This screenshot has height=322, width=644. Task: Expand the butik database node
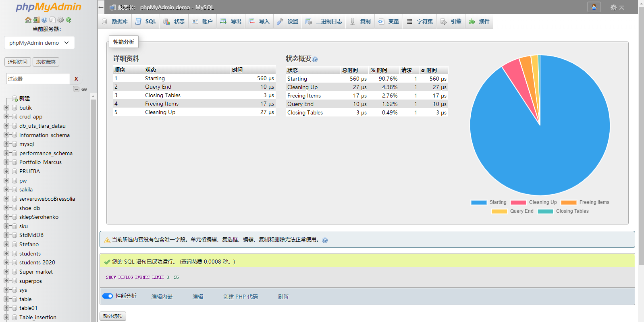6,108
